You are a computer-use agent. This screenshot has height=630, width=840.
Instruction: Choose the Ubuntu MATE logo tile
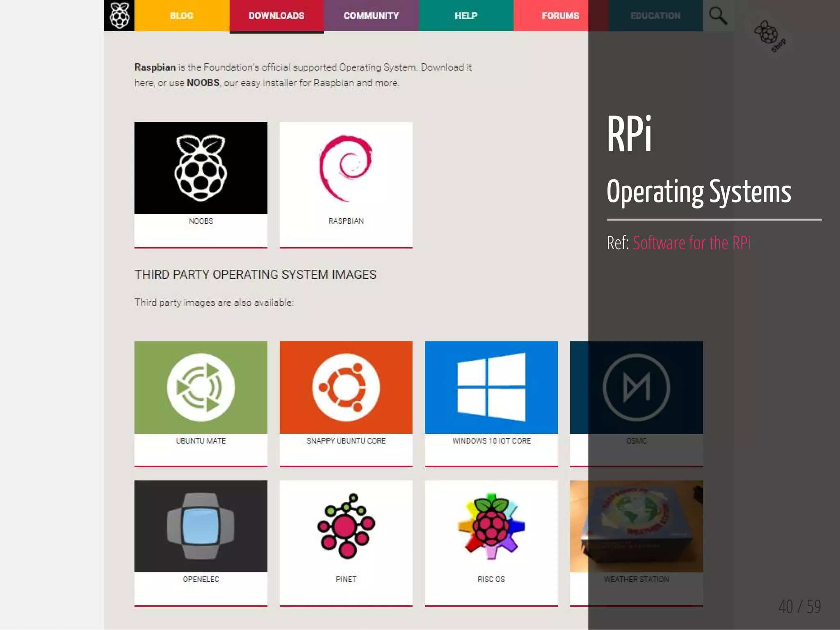[201, 387]
